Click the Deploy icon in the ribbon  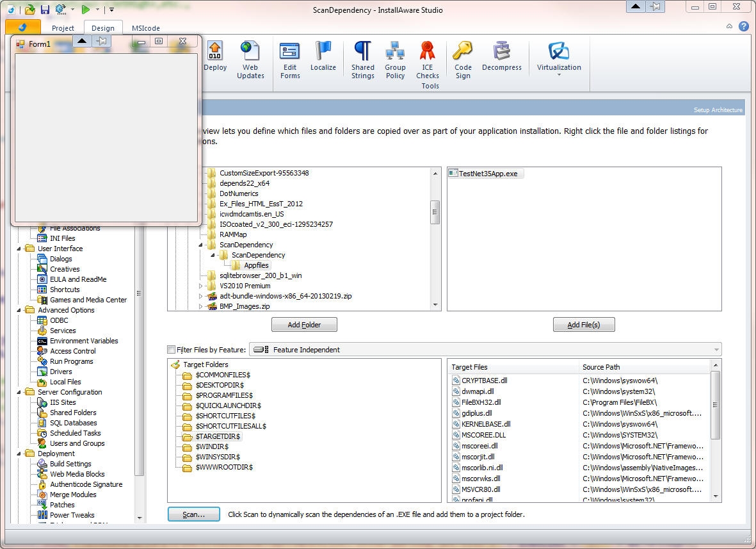(x=215, y=51)
